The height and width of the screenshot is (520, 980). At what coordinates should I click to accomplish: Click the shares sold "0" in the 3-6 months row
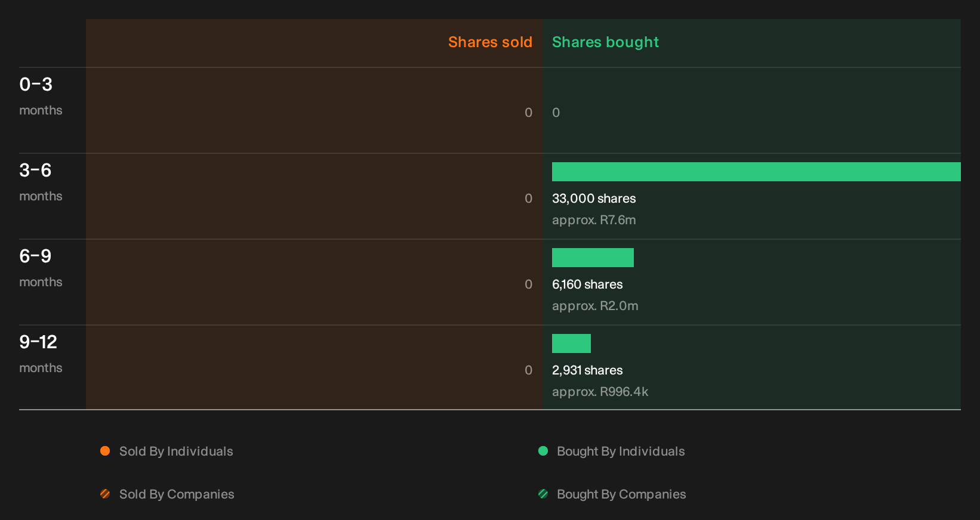tap(528, 199)
